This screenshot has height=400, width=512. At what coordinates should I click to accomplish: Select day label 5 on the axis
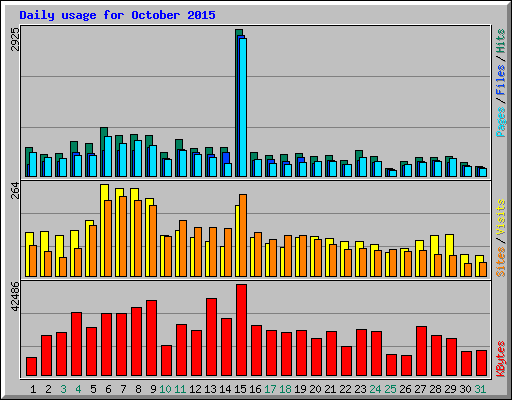(93, 389)
